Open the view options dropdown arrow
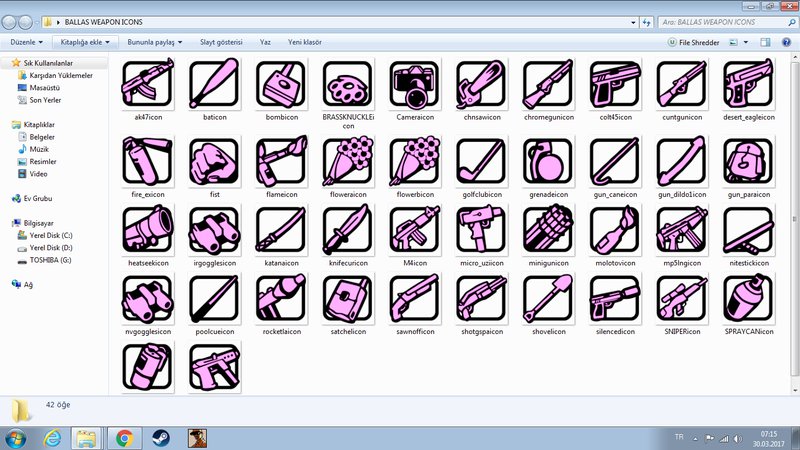This screenshot has width=800, height=450. point(746,42)
